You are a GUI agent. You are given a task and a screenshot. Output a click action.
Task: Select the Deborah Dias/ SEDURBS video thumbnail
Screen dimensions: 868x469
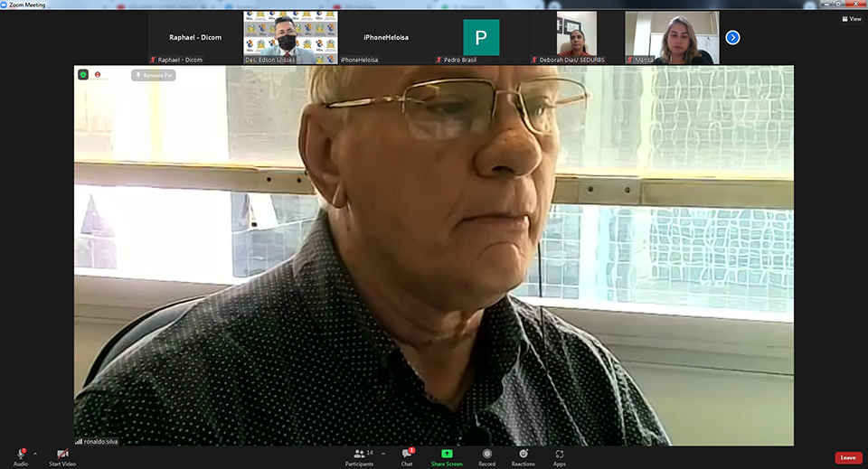coord(576,37)
